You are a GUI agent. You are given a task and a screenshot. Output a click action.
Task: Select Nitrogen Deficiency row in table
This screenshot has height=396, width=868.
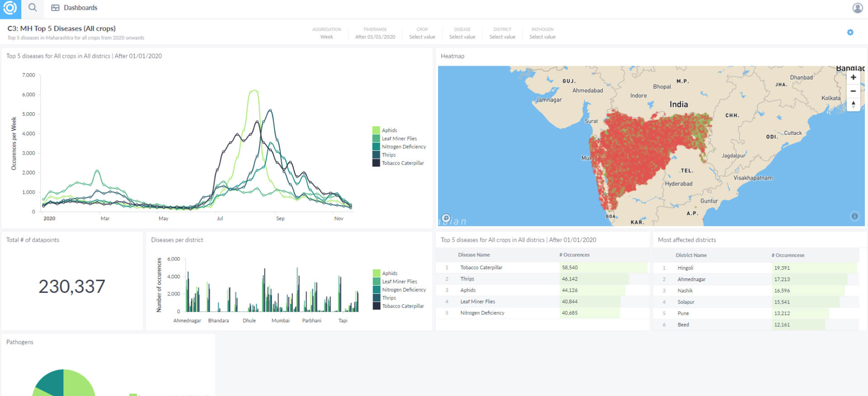[x=542, y=313]
